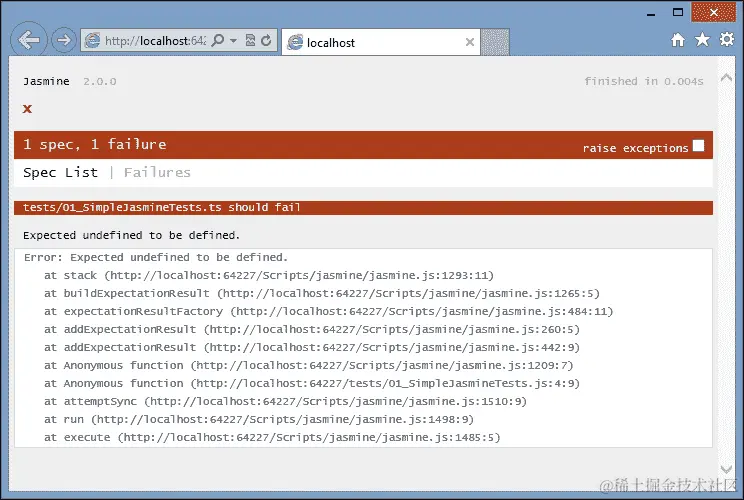Open the Favorites star icon
The width and height of the screenshot is (744, 500).
click(x=702, y=40)
